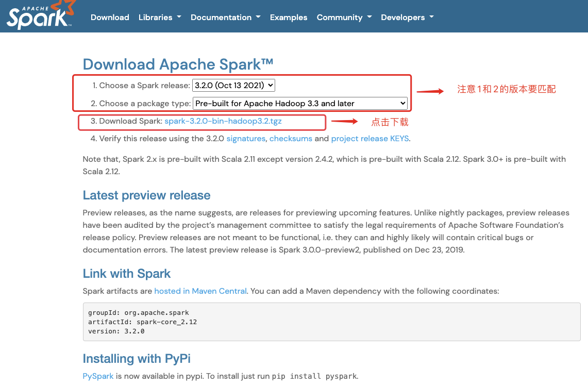The image size is (588, 386).
Task: Open the PySpark link
Action: coord(98,376)
